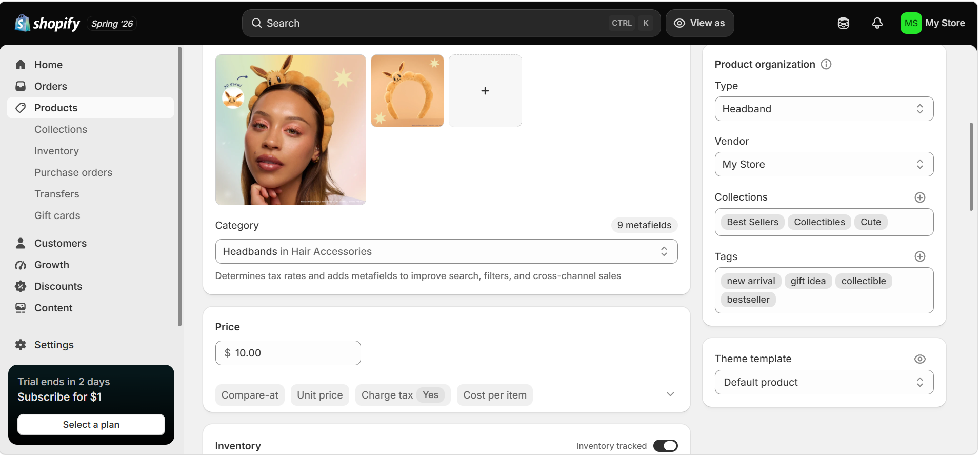980x456 pixels.
Task: Click the Home house icon
Action: [21, 65]
